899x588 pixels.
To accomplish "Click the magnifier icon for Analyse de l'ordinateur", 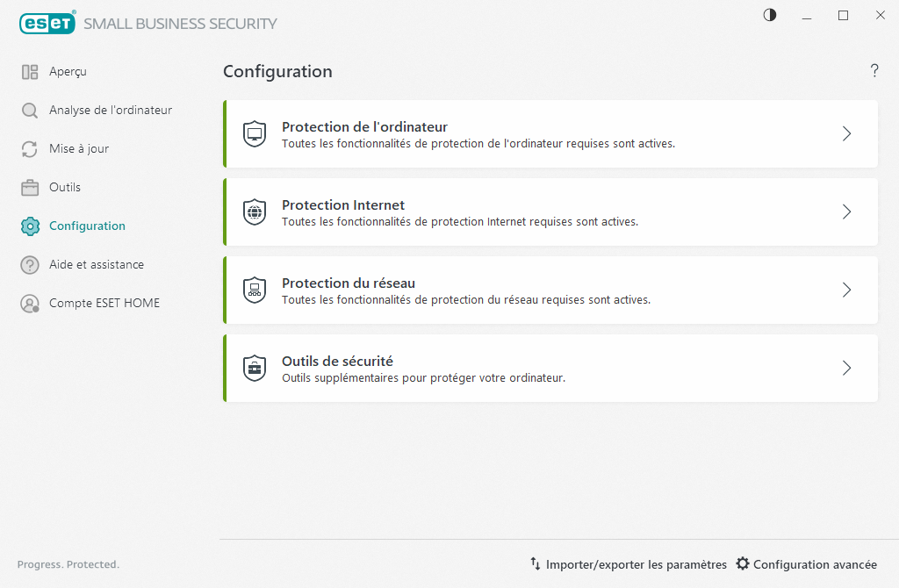I will [30, 111].
